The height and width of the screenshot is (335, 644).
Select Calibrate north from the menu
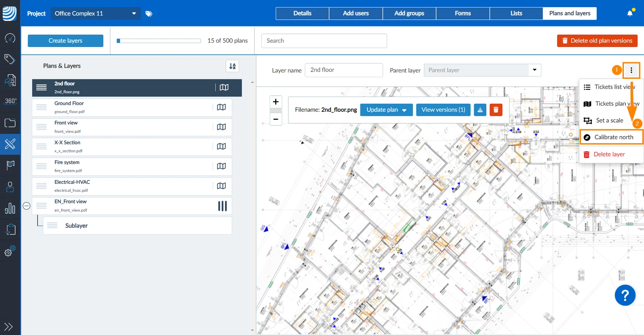point(611,137)
